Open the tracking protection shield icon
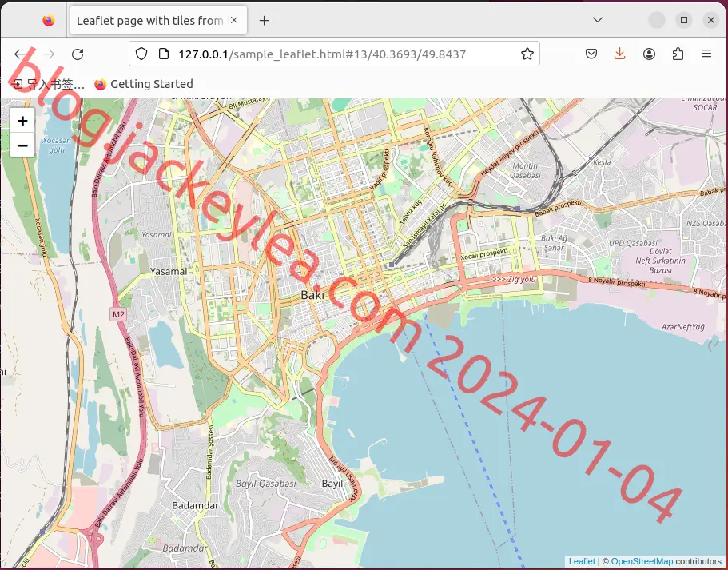 tap(141, 54)
